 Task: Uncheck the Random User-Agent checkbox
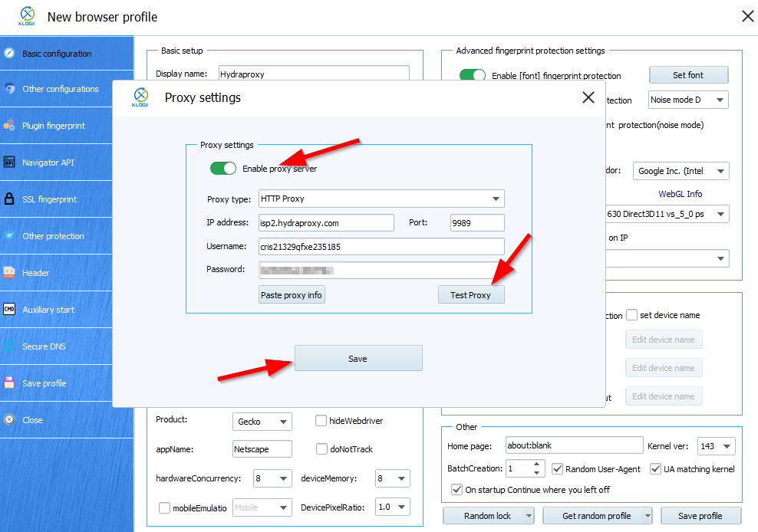point(558,469)
